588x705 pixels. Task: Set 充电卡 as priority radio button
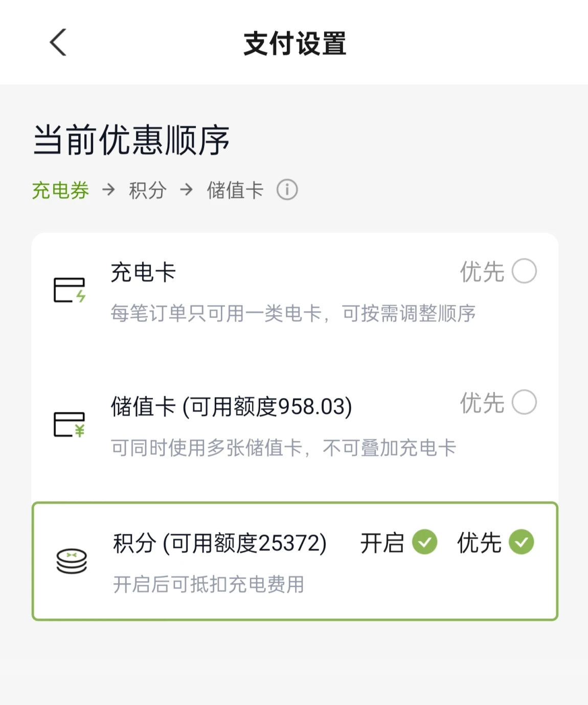click(524, 271)
